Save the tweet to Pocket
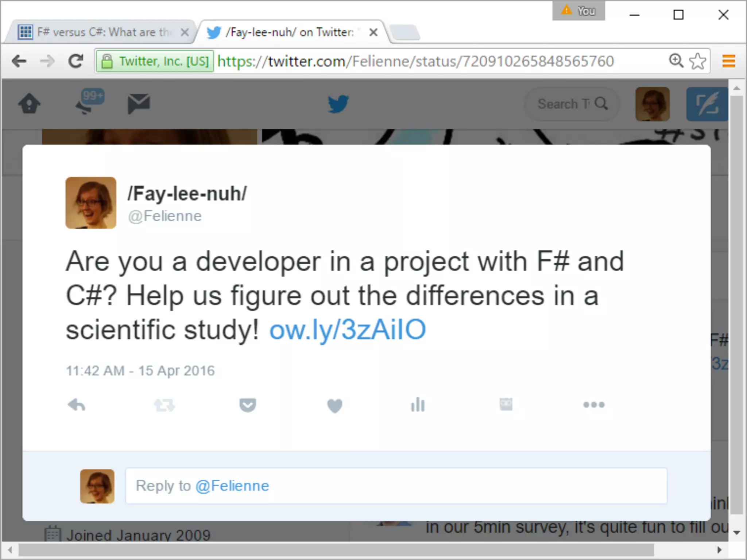This screenshot has width=747, height=560. click(x=248, y=405)
